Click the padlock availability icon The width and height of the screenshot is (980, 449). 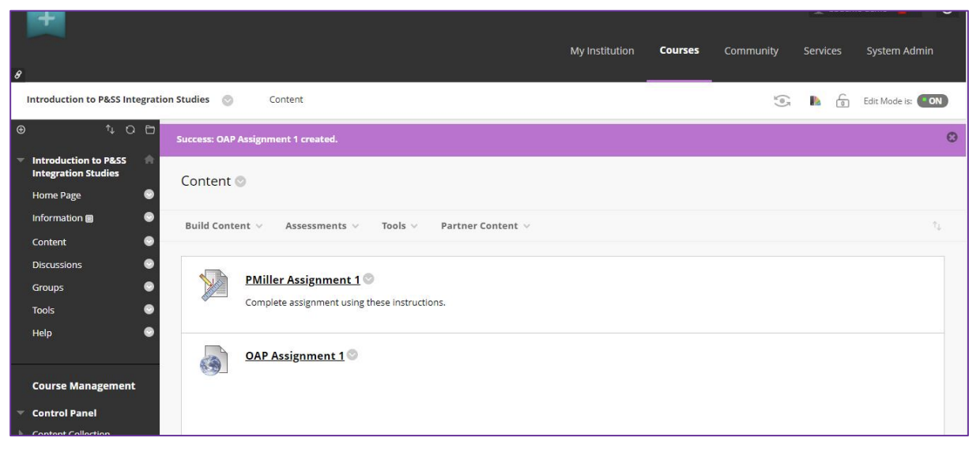coord(843,100)
